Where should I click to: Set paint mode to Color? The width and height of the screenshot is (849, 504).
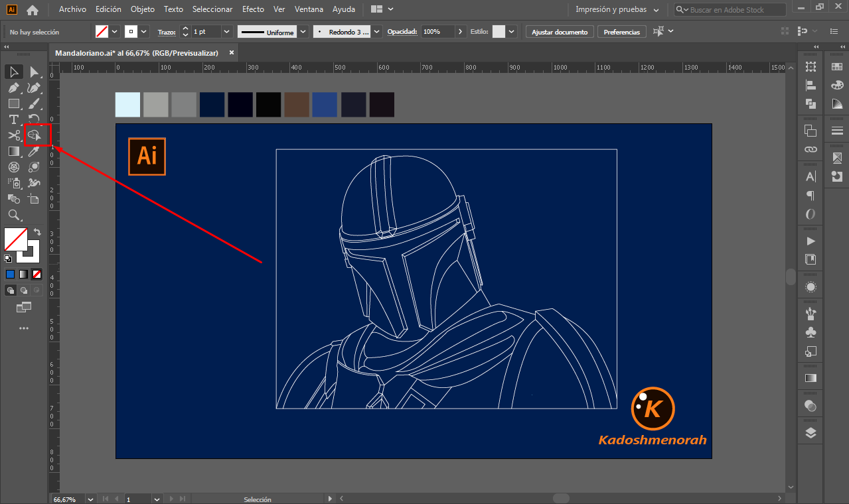[x=10, y=274]
